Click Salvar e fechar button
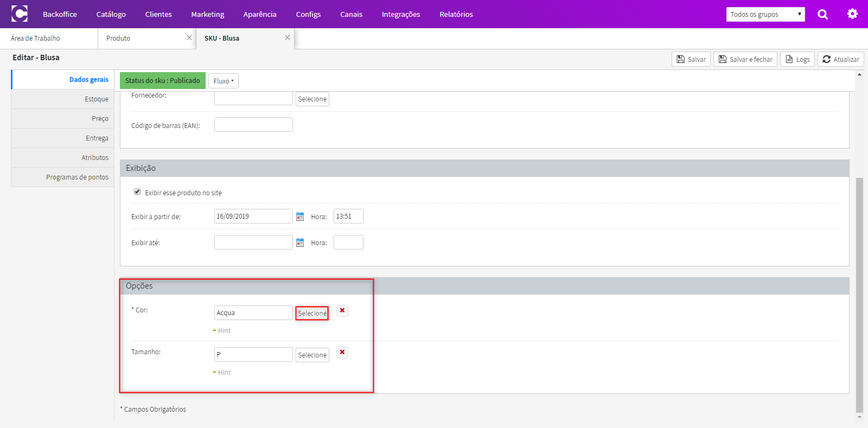 (745, 59)
